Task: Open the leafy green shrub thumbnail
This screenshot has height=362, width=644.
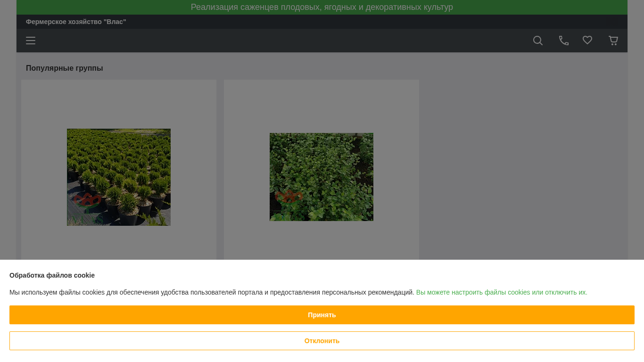Action: tap(322, 177)
